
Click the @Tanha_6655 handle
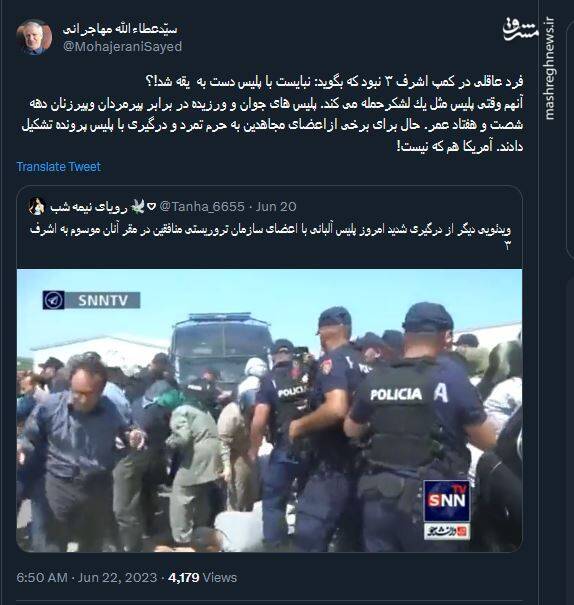(x=202, y=207)
